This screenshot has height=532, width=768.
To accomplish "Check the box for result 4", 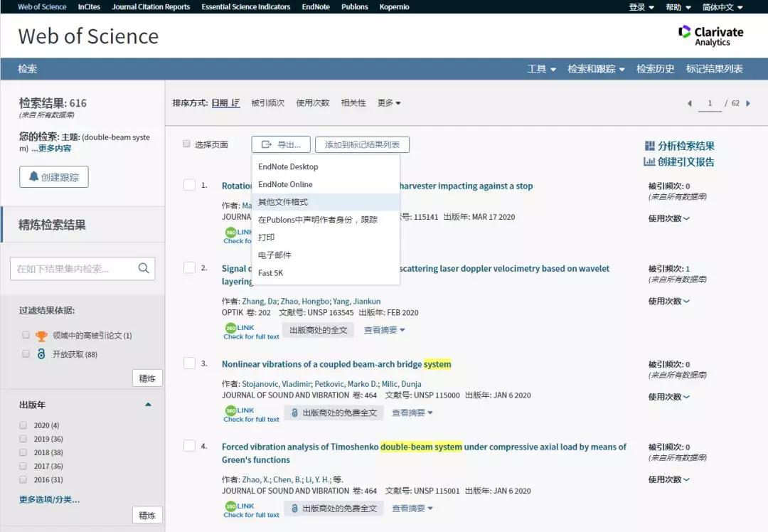I will pos(189,446).
